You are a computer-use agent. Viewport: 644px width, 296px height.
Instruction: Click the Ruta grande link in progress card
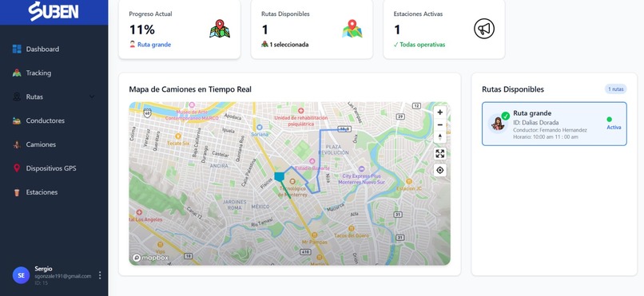154,45
